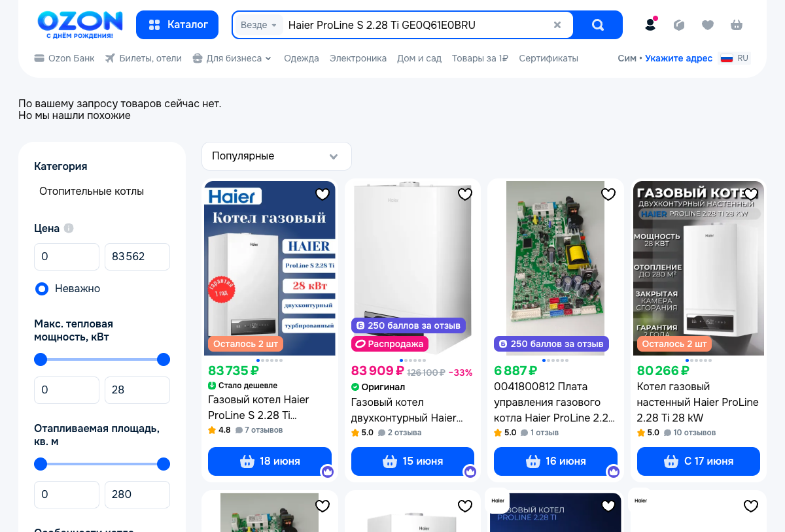Click the OZON logo
This screenshot has height=532, width=785.
click(x=80, y=25)
